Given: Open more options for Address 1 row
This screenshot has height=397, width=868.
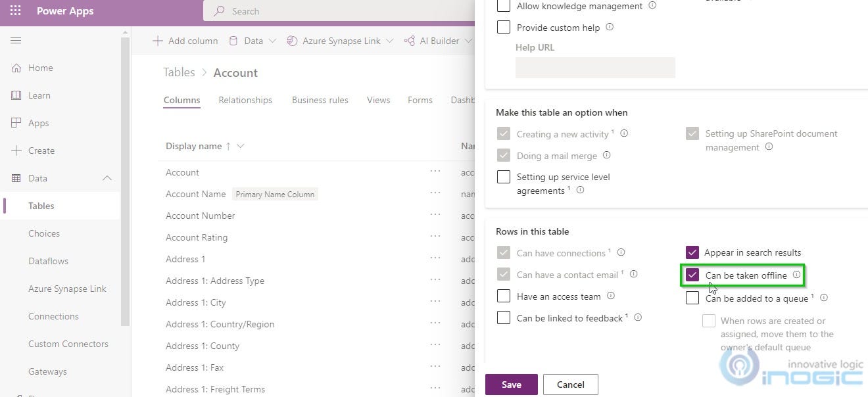Looking at the screenshot, I should point(435,258).
